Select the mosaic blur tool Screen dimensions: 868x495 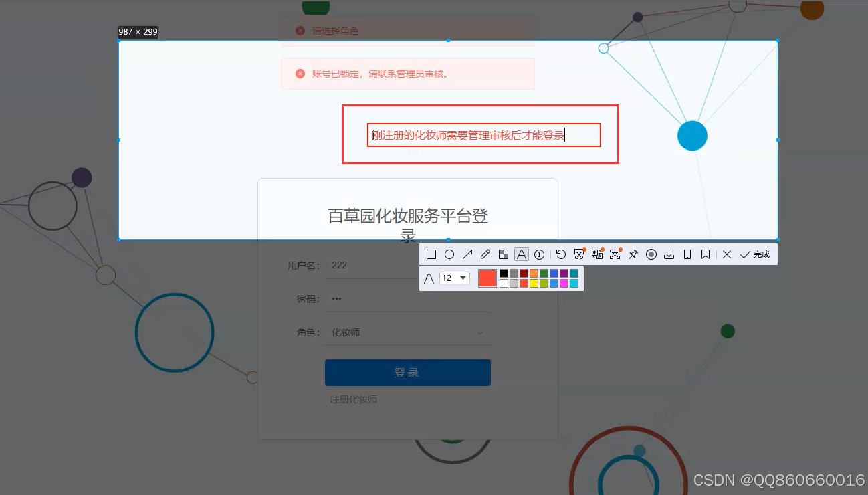504,254
